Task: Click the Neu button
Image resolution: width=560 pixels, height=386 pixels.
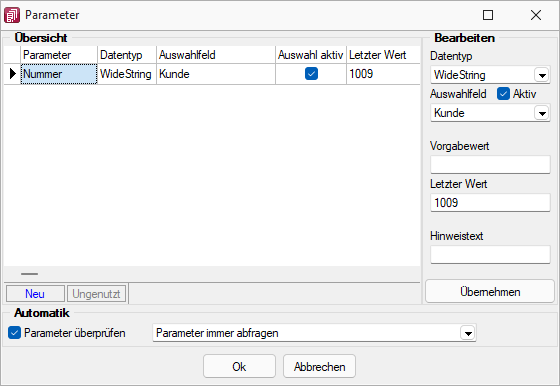Action: tap(35, 294)
